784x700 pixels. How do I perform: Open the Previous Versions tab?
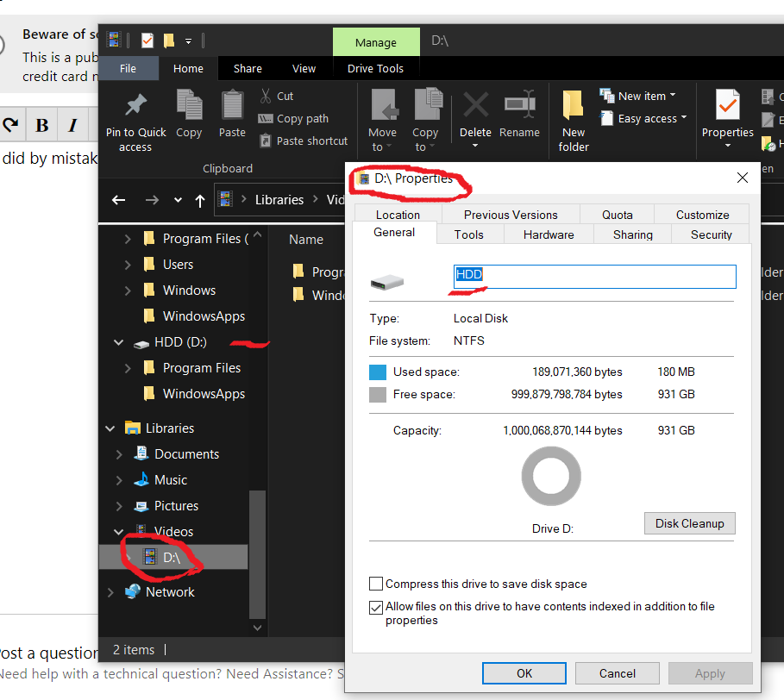click(511, 215)
